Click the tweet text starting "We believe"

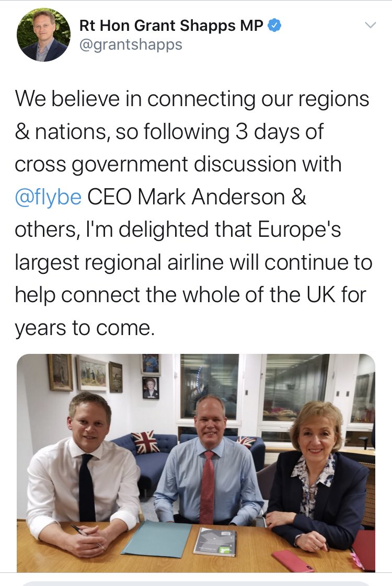point(191,99)
